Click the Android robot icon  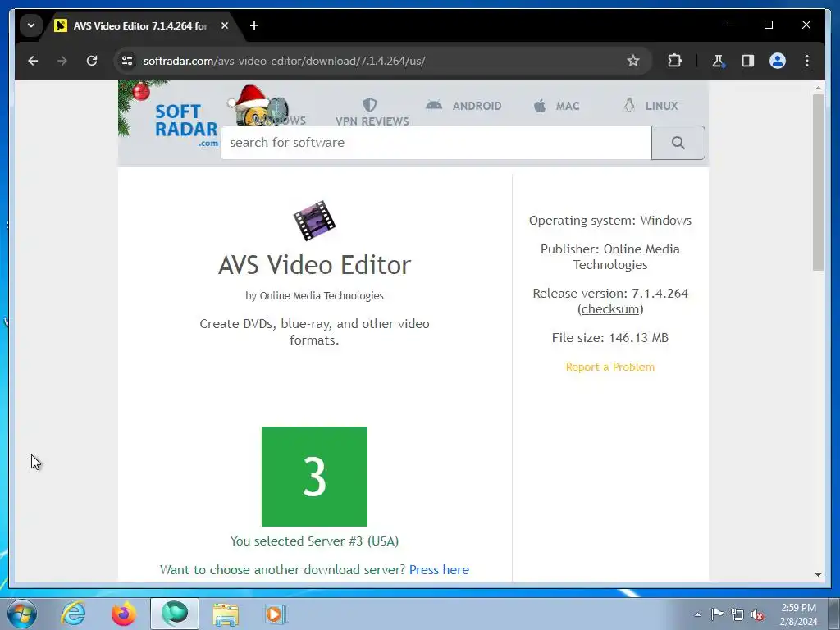tap(434, 104)
